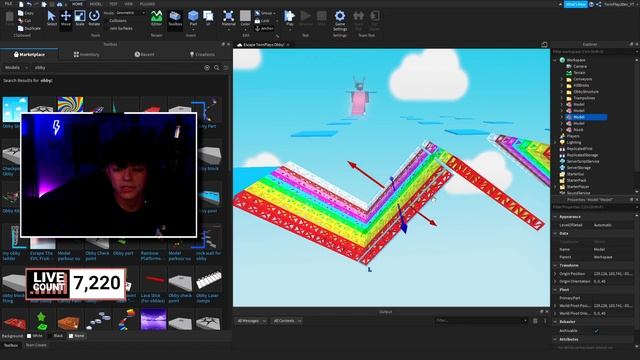The height and width of the screenshot is (360, 640).
Task: Open the UI insert tool
Action: 208,18
